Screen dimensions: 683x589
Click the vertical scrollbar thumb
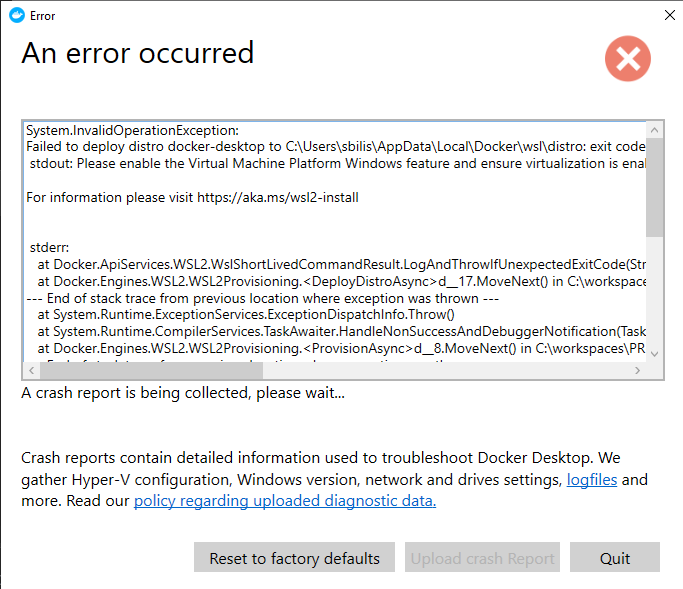click(654, 187)
